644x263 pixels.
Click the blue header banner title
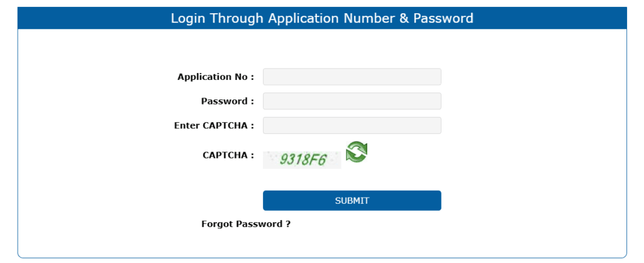(x=322, y=18)
